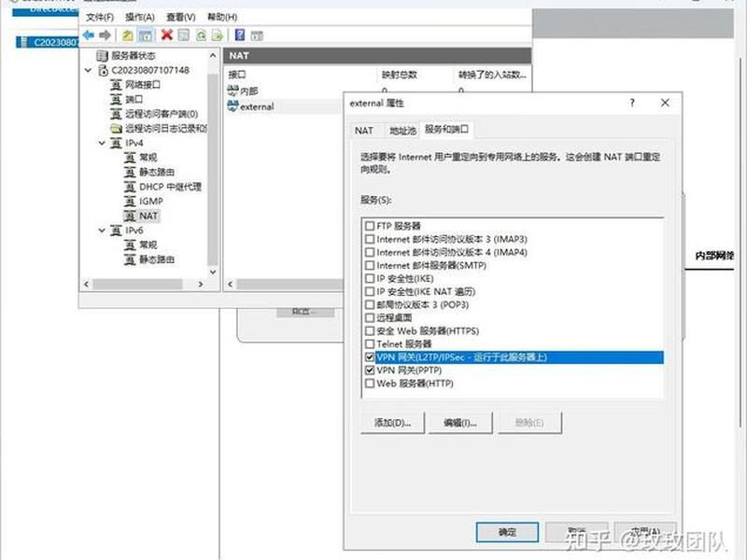Click the 编辑(I)... button
The width and height of the screenshot is (747, 560).
460,423
